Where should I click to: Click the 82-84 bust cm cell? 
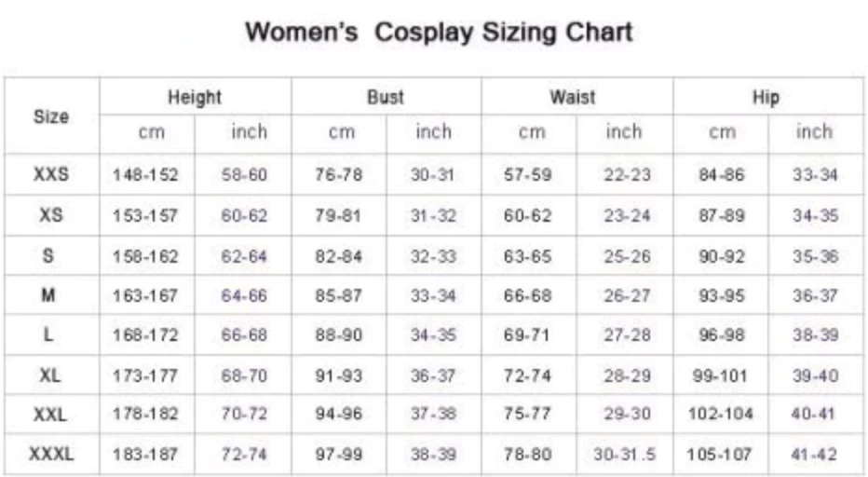338,256
